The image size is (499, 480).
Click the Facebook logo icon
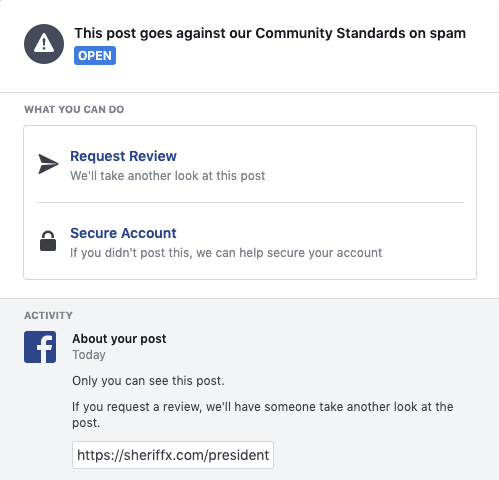tap(40, 347)
